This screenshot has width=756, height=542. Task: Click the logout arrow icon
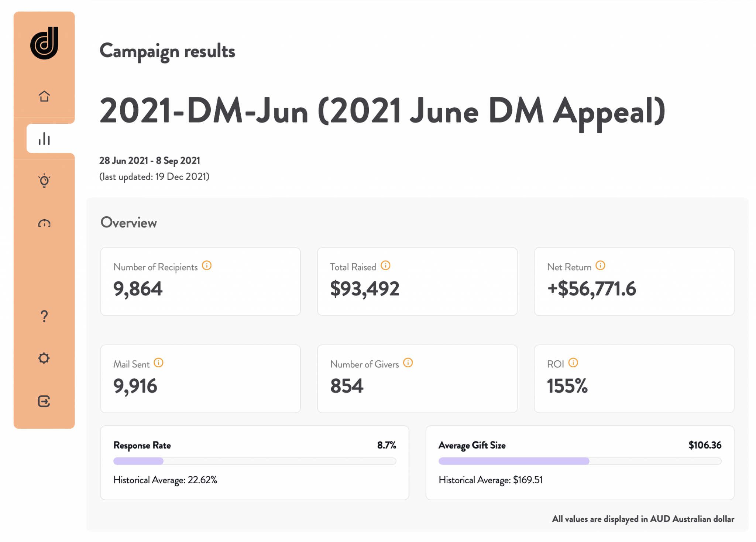point(44,401)
